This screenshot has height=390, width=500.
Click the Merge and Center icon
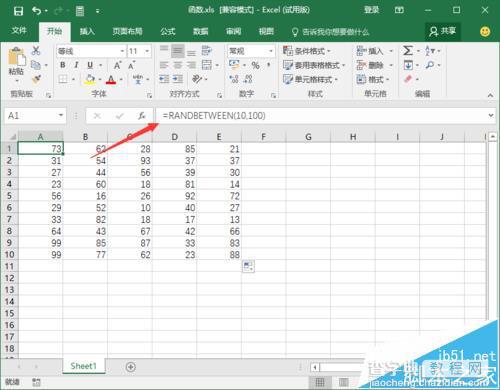[x=207, y=65]
